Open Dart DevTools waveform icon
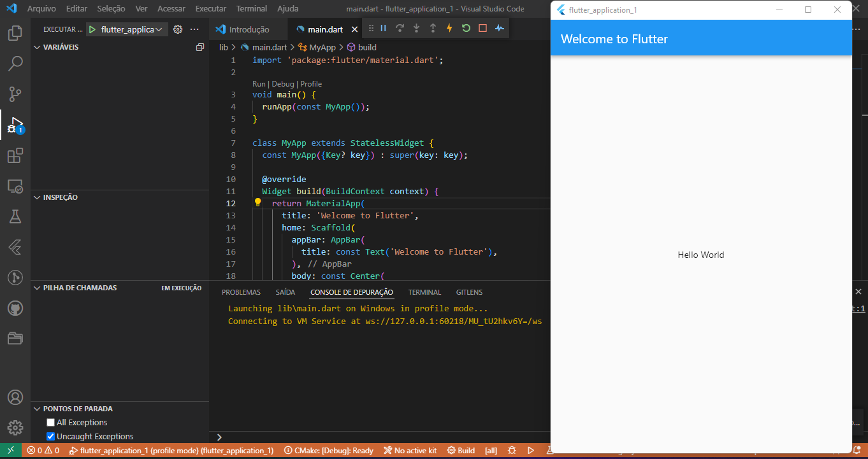868x459 pixels. point(499,28)
